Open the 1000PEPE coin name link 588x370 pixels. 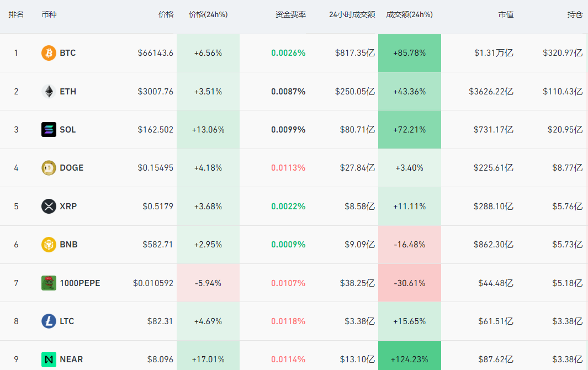80,283
